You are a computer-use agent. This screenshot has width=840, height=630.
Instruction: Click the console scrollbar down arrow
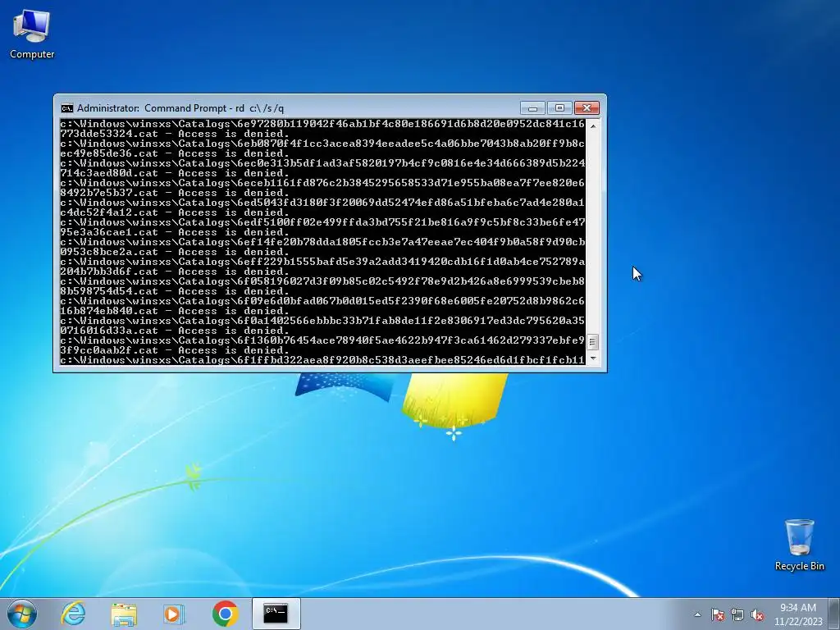[593, 358]
